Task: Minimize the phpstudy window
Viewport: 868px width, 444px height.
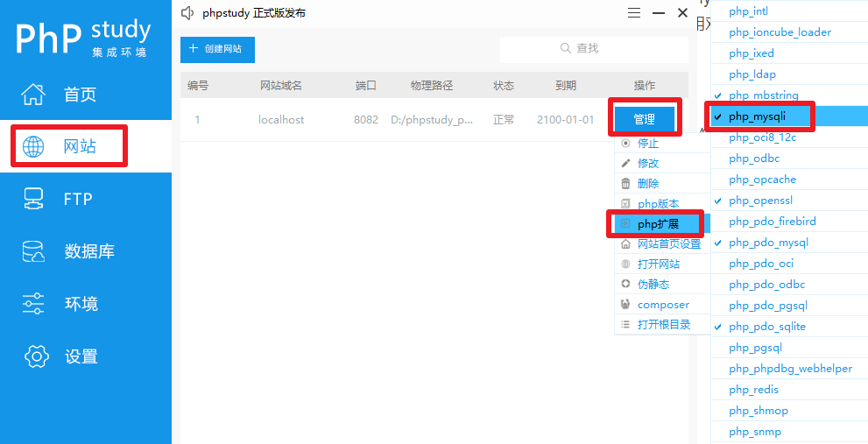Action: (x=658, y=13)
